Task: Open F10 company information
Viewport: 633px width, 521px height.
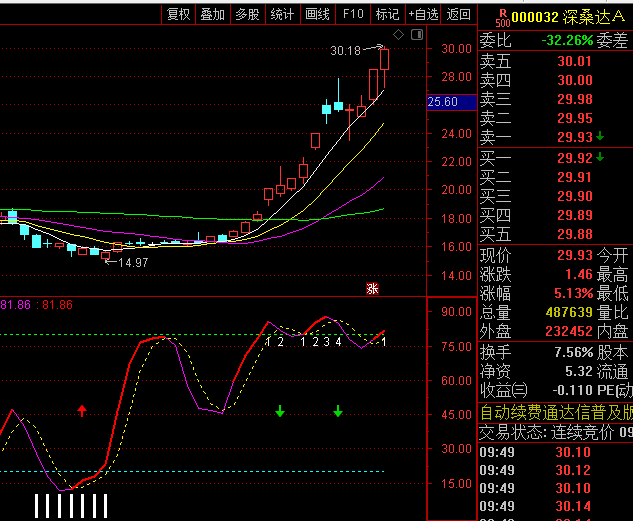Action: 353,14
